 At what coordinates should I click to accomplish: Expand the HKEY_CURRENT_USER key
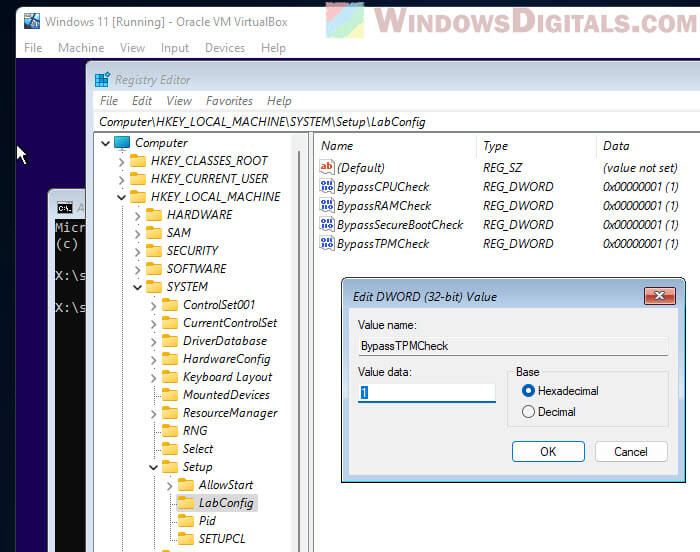point(121,180)
